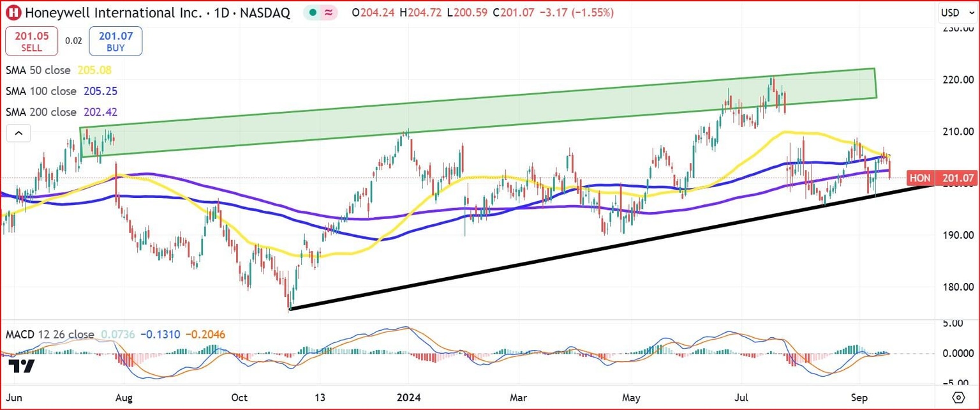Click the SMA 50 value 205.08
This screenshot has height=410, width=980.
click(96, 70)
